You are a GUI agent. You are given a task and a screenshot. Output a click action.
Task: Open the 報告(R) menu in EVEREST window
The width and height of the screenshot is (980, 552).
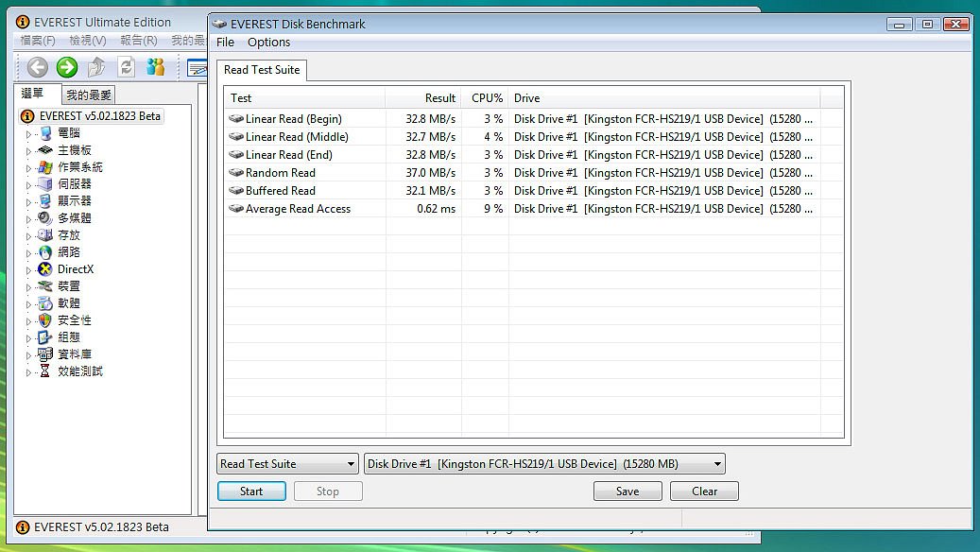click(139, 41)
